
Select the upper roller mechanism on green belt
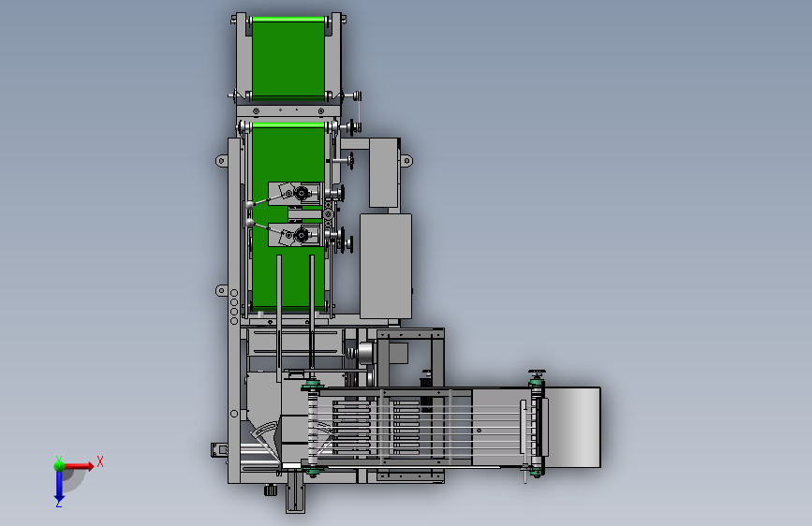296,194
